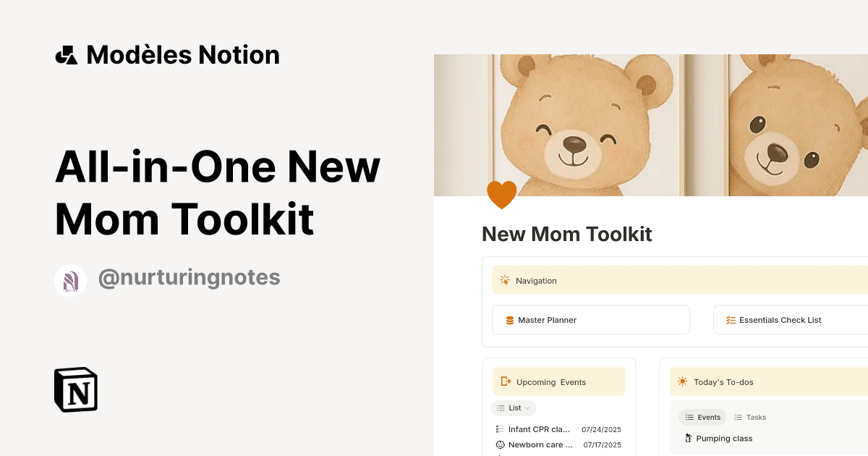Click the Modèles Notion logo icon
The width and height of the screenshot is (868, 456).
pyautogui.click(x=66, y=54)
